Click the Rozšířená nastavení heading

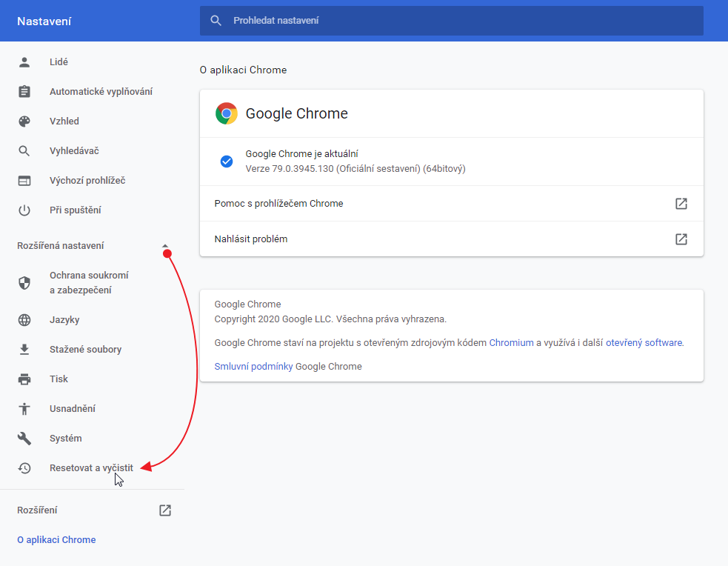61,246
